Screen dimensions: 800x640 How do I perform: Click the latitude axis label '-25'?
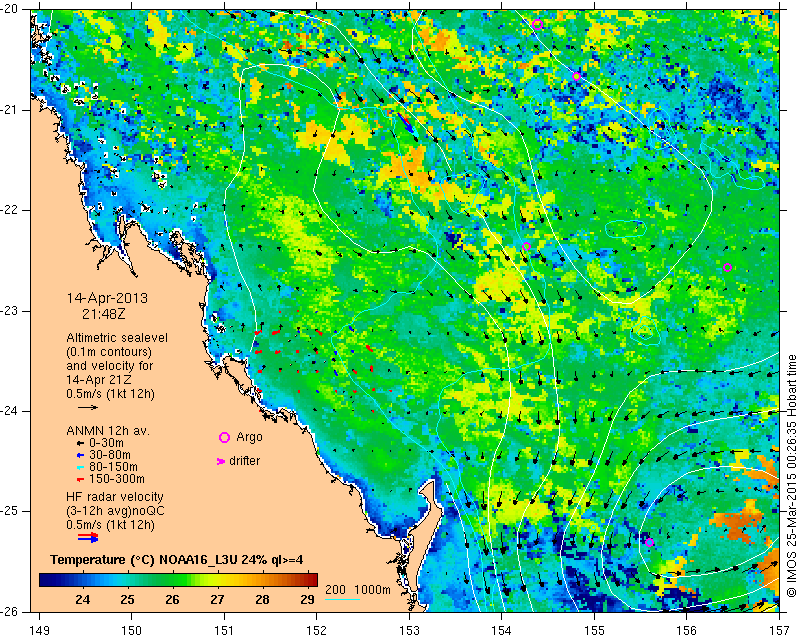9,511
